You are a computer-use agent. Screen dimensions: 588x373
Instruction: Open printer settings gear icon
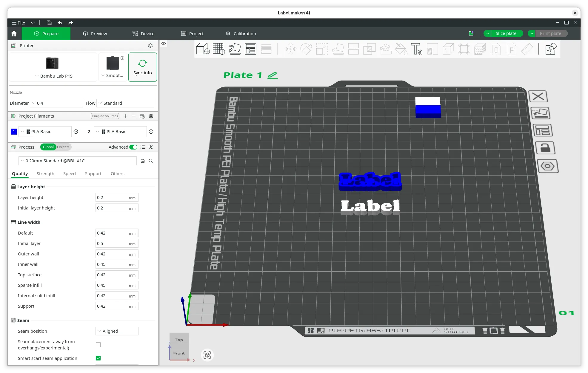pyautogui.click(x=150, y=46)
